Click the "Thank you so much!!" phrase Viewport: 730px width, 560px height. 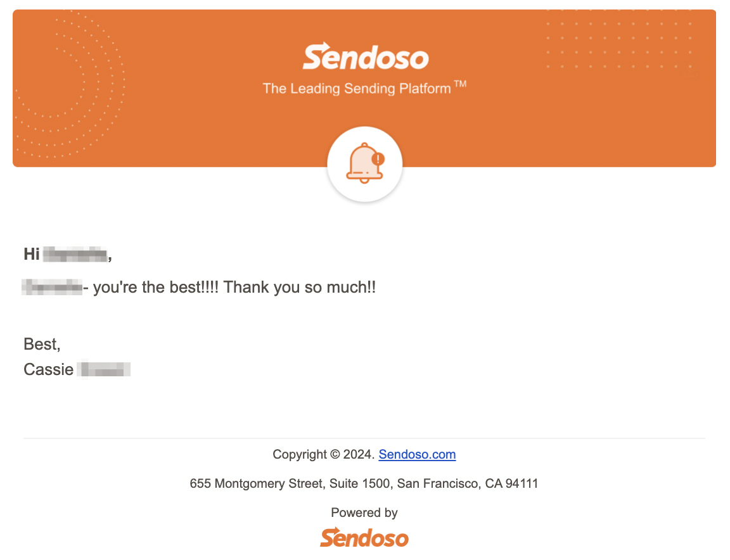299,287
